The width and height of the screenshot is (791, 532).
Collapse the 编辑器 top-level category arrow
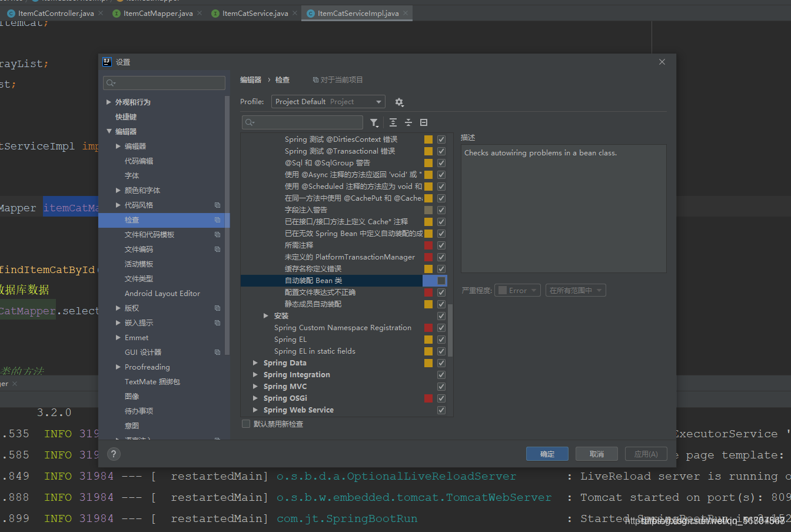point(109,132)
